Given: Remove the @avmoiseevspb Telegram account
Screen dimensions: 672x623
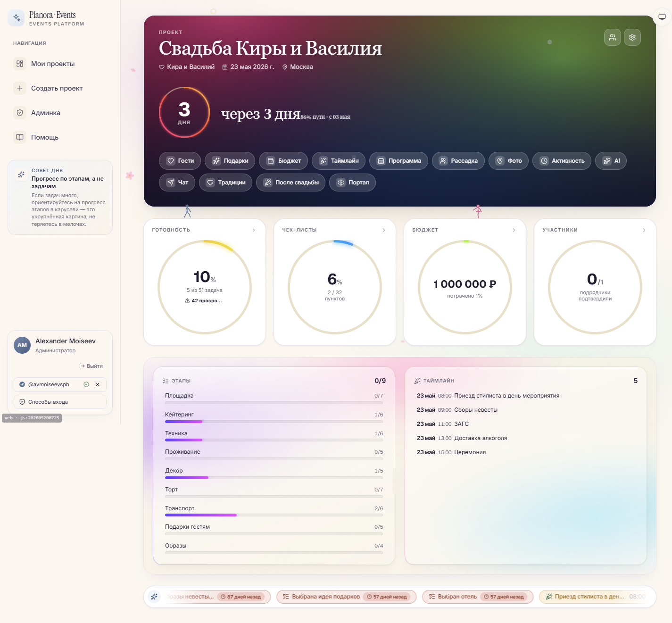Looking at the screenshot, I should (x=98, y=384).
